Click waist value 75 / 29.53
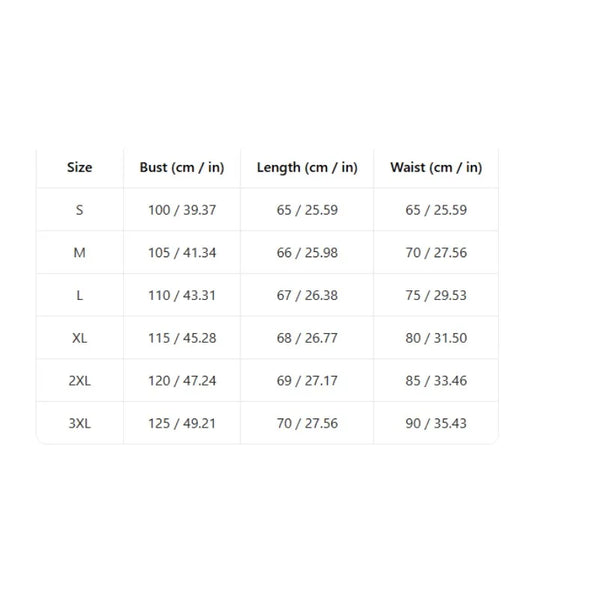This screenshot has width=600, height=600. point(436,296)
